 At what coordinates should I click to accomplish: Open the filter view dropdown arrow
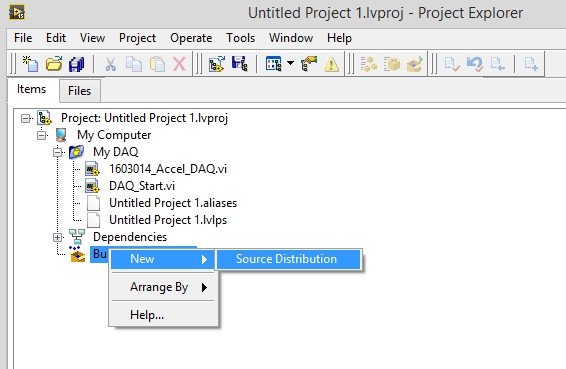[x=290, y=63]
